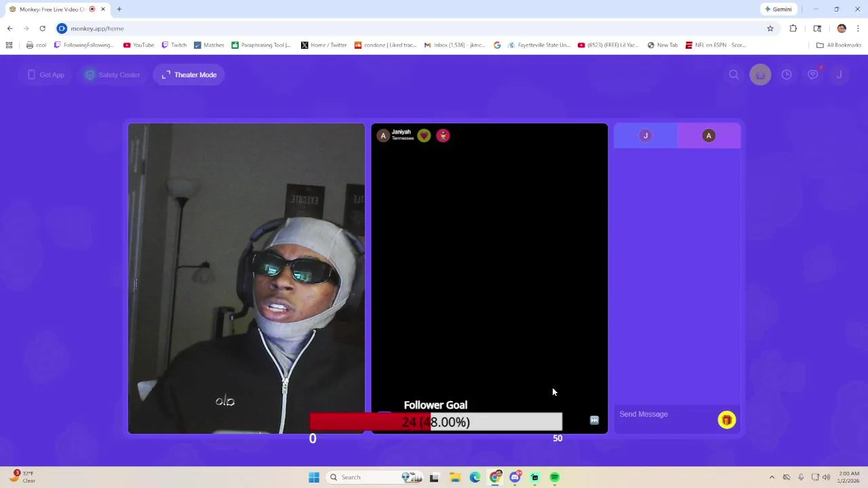Open the gift icon in chat box
This screenshot has width=868, height=488.
click(727, 420)
